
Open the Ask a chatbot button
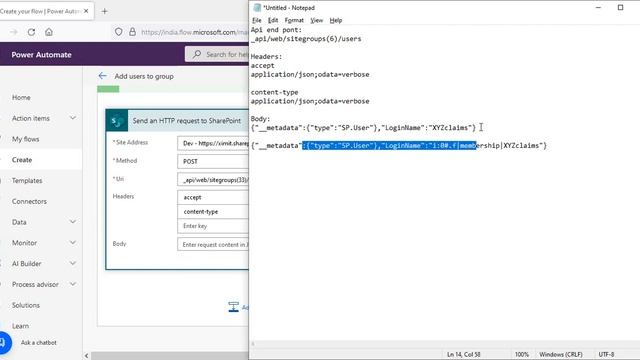point(39,343)
